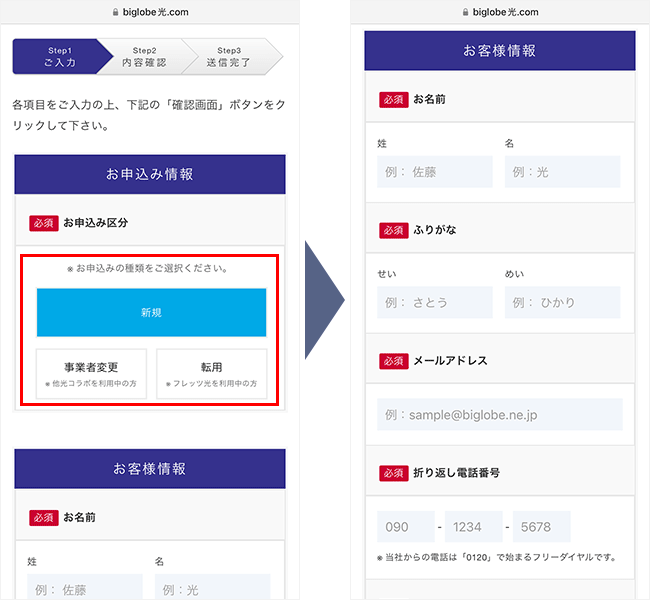Screen dimensions: 650x600
Task: Click the lock icon in right address bar
Action: [x=466, y=12]
